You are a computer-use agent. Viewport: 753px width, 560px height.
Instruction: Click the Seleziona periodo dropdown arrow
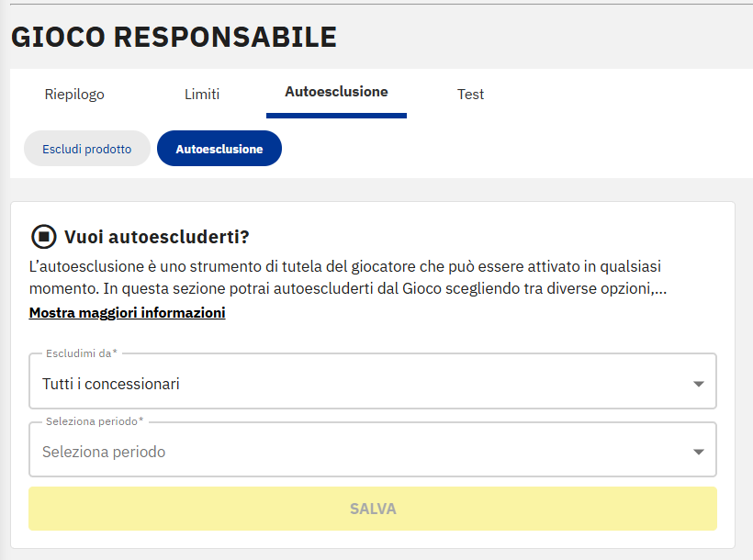click(x=699, y=452)
